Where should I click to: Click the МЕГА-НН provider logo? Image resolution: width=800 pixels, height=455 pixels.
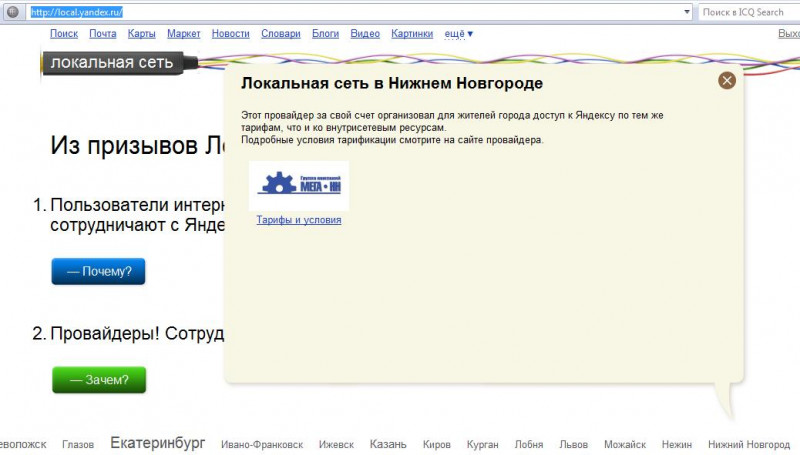click(299, 186)
